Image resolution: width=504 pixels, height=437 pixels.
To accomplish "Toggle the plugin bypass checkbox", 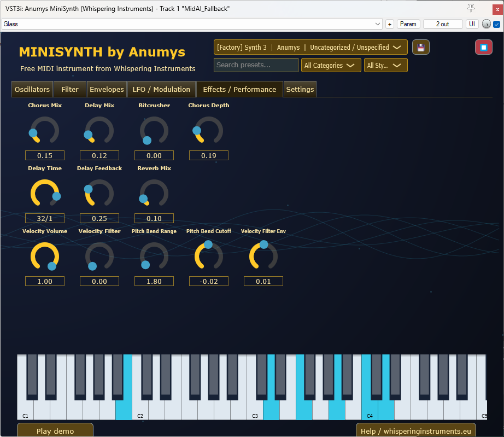I will pos(496,24).
